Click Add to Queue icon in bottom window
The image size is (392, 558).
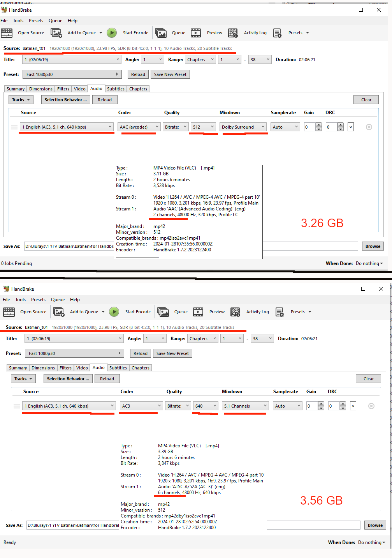coord(59,312)
